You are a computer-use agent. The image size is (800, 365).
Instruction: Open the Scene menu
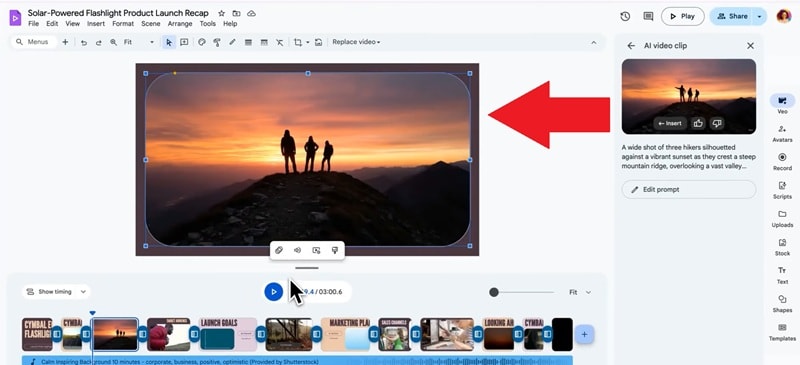151,23
